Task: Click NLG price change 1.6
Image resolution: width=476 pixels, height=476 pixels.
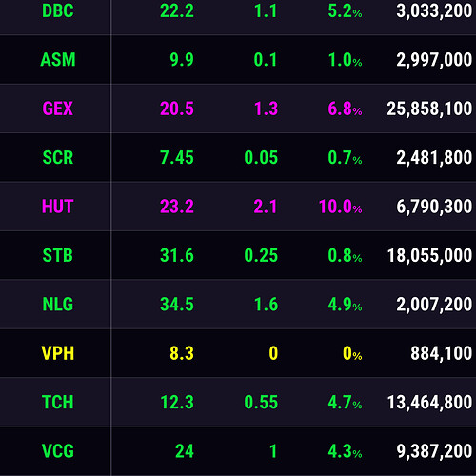Action: 266,305
